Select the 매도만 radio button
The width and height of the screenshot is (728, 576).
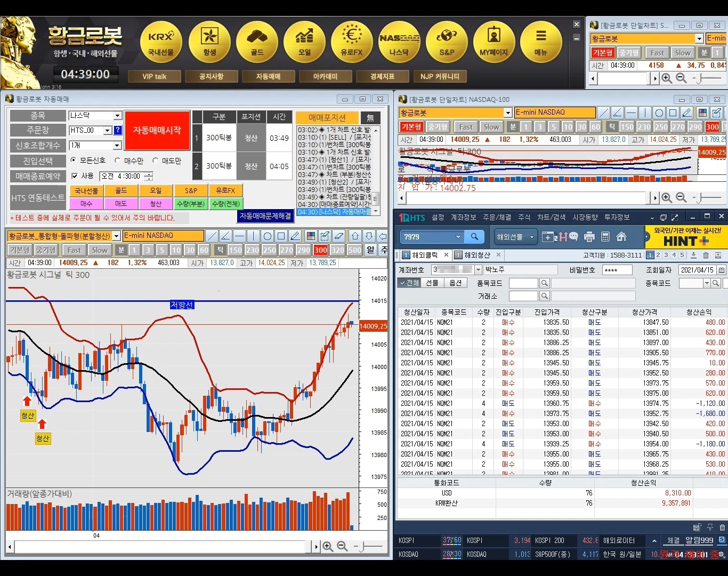pos(155,160)
